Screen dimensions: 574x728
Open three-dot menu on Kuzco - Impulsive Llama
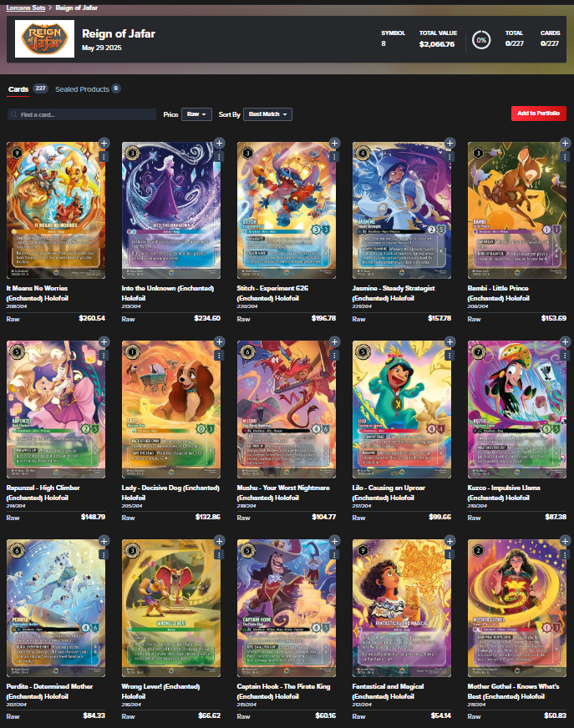pyautogui.click(x=565, y=356)
